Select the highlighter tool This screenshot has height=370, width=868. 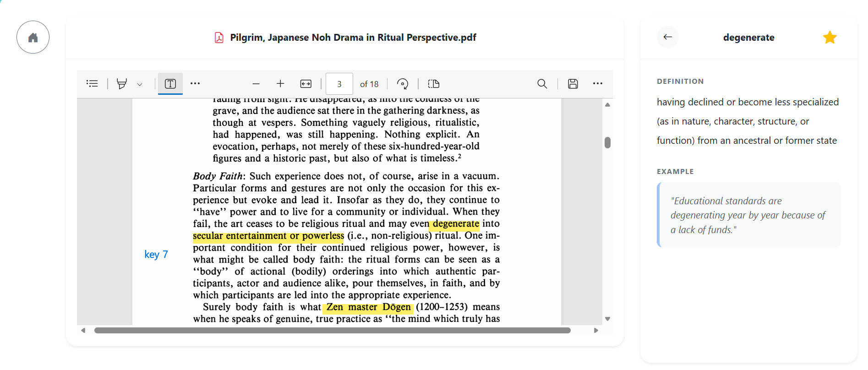pos(121,83)
